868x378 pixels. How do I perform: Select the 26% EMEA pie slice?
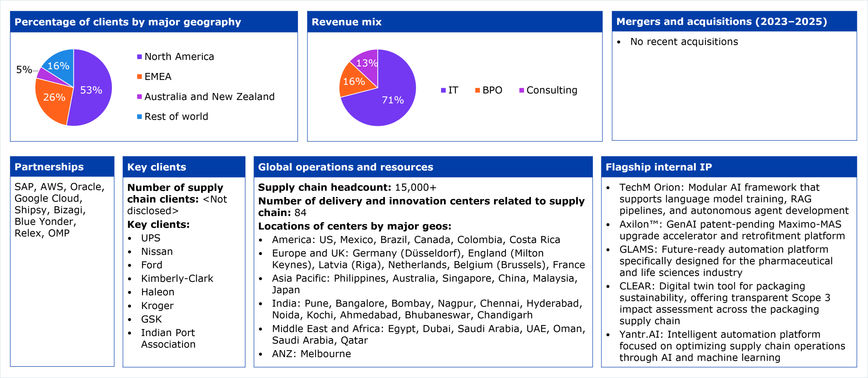point(54,98)
